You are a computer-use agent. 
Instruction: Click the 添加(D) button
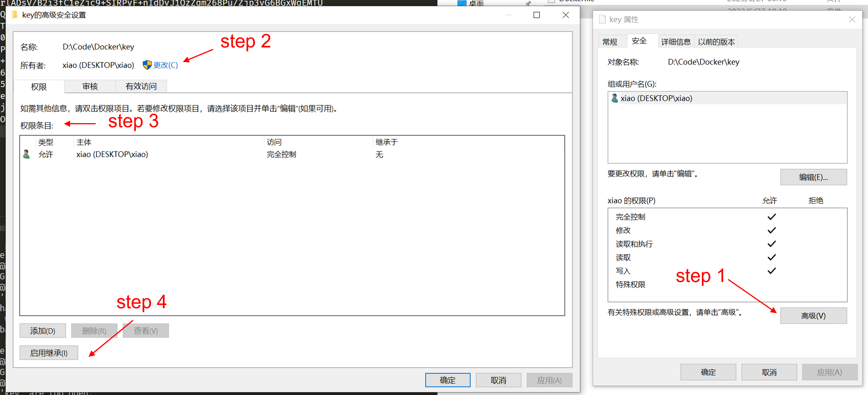pos(43,331)
